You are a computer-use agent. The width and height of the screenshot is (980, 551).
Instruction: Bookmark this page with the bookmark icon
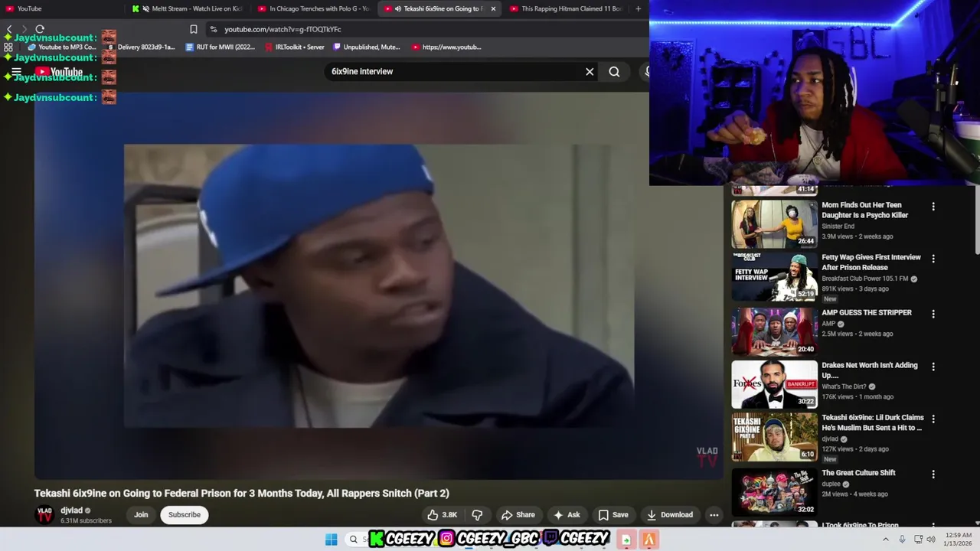(194, 29)
